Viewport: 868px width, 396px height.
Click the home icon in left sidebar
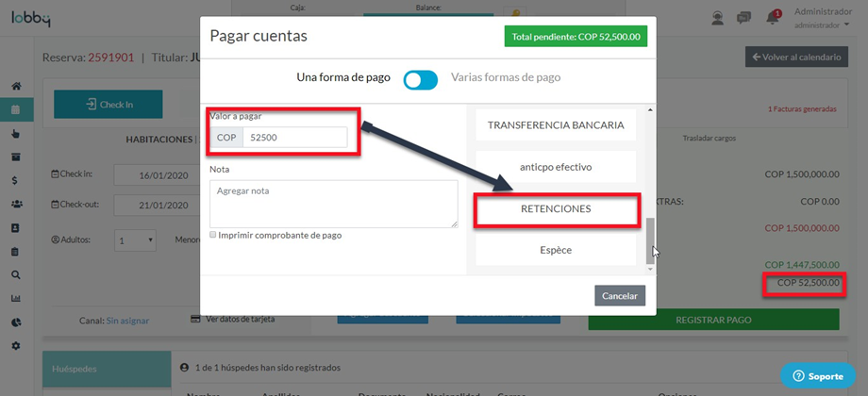point(15,86)
